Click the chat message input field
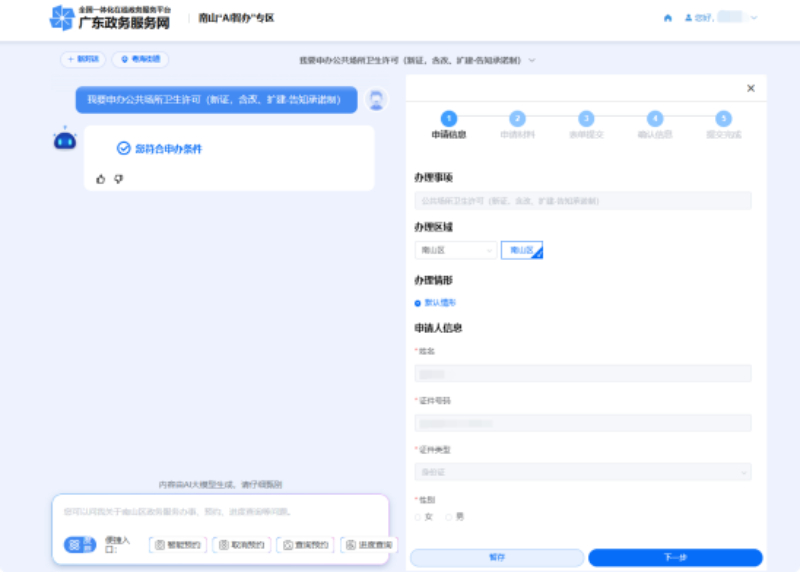800x572 pixels. [x=220, y=512]
